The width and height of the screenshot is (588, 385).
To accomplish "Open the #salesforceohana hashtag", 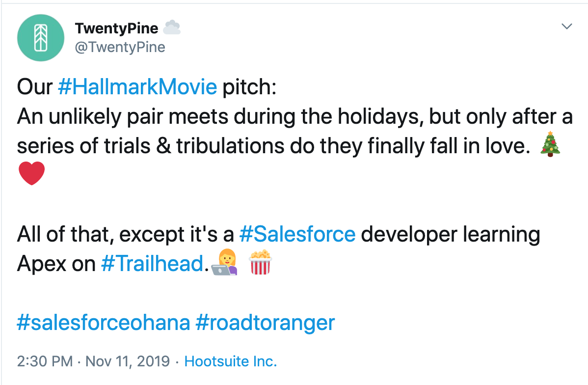I will coord(104,323).
